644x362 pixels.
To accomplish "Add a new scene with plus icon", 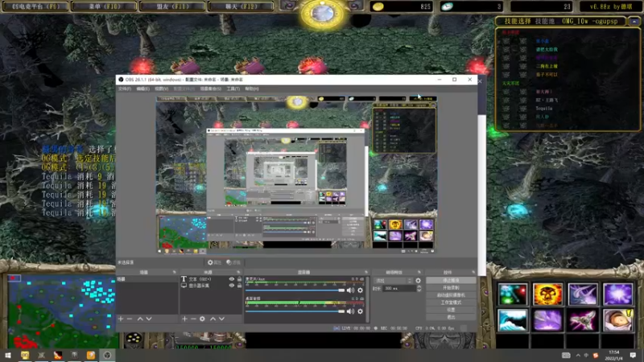I will pyautogui.click(x=121, y=319).
